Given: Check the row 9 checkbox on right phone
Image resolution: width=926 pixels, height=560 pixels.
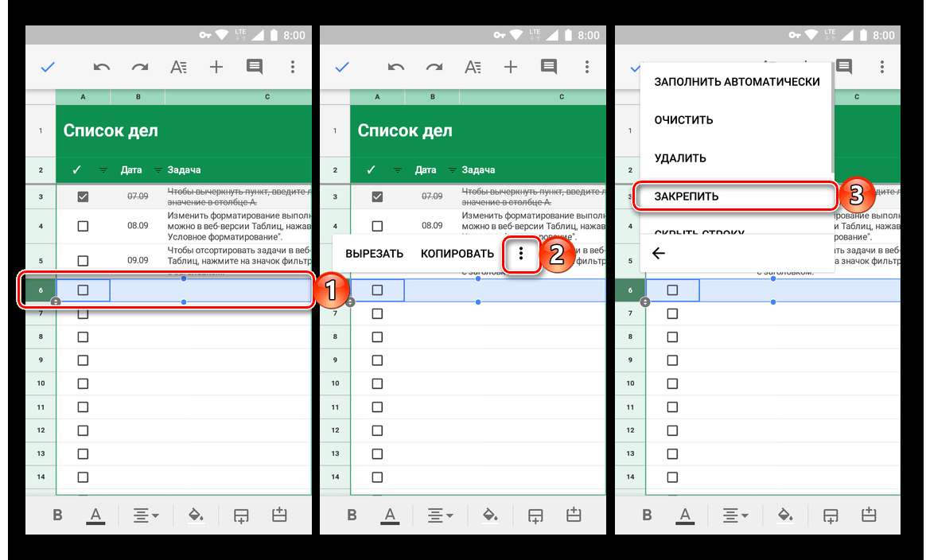Looking at the screenshot, I should click(x=672, y=360).
